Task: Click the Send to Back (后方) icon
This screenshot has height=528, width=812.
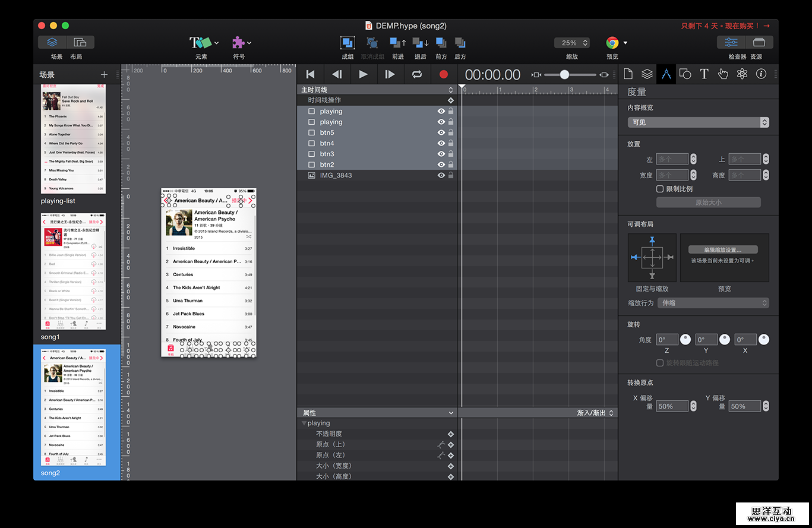Action: click(460, 43)
